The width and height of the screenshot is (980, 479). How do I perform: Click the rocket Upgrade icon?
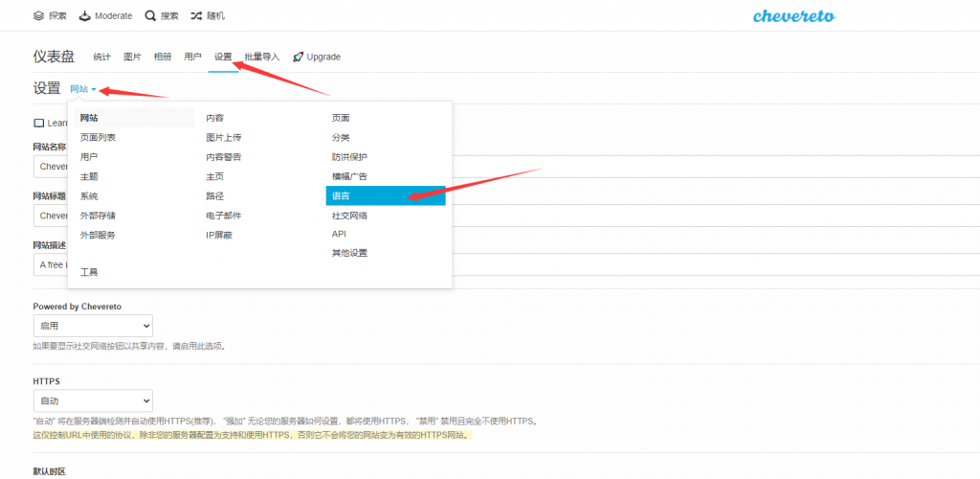[x=299, y=57]
